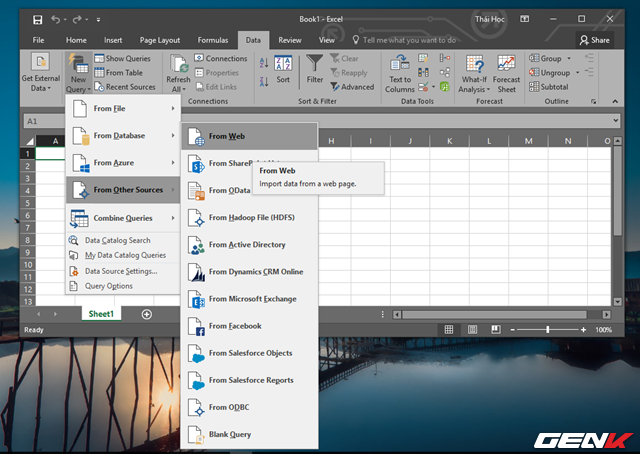Open the File tab
This screenshot has width=640, height=454.
[x=38, y=40]
